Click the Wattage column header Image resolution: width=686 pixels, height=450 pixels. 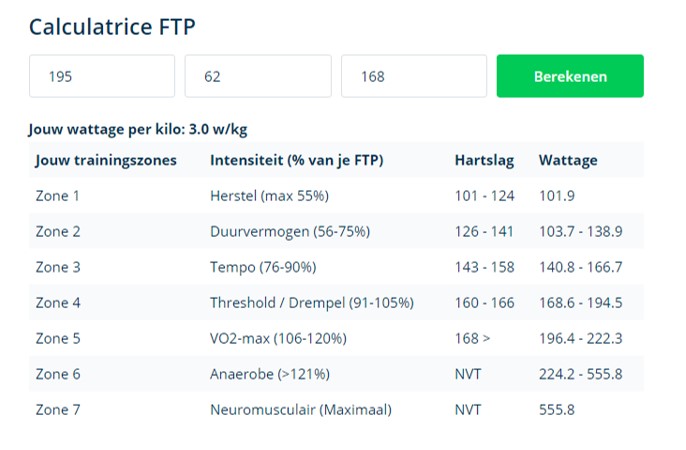click(568, 160)
